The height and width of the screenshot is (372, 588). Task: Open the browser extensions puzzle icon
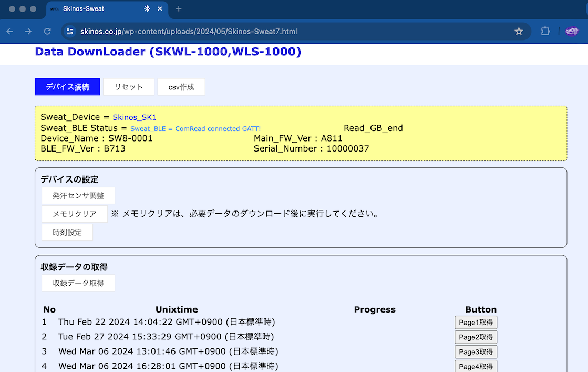545,32
